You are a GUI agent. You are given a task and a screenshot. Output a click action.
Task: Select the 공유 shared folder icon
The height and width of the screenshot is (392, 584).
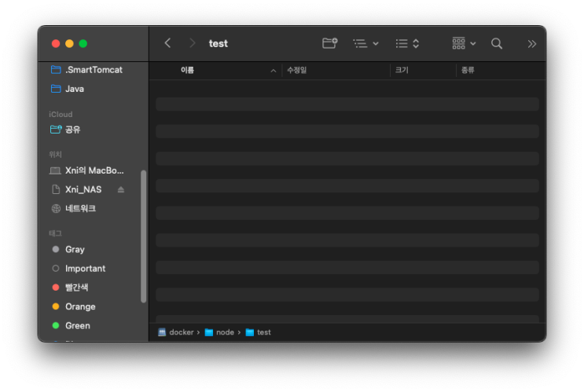56,129
